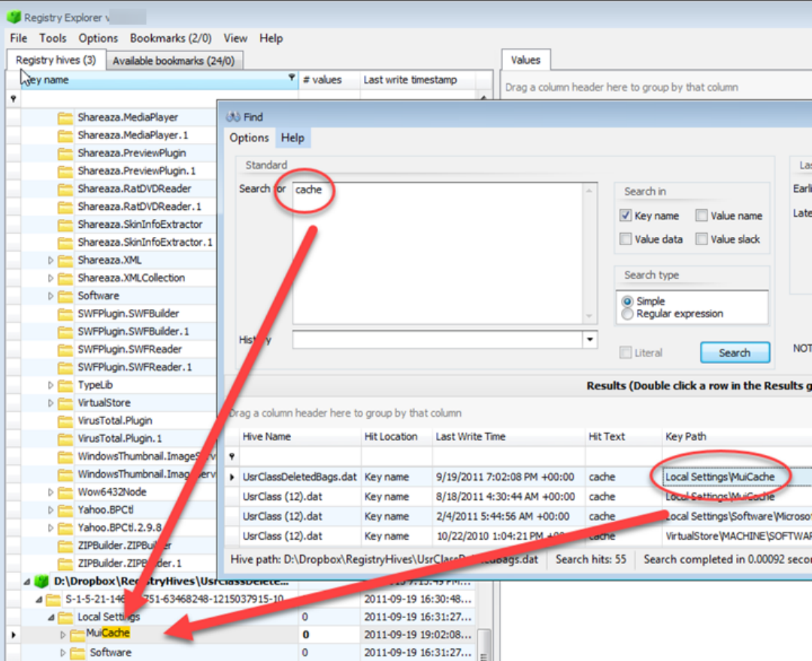Viewport: 812px width, 661px height.
Task: Open the search History dropdown
Action: tap(590, 340)
